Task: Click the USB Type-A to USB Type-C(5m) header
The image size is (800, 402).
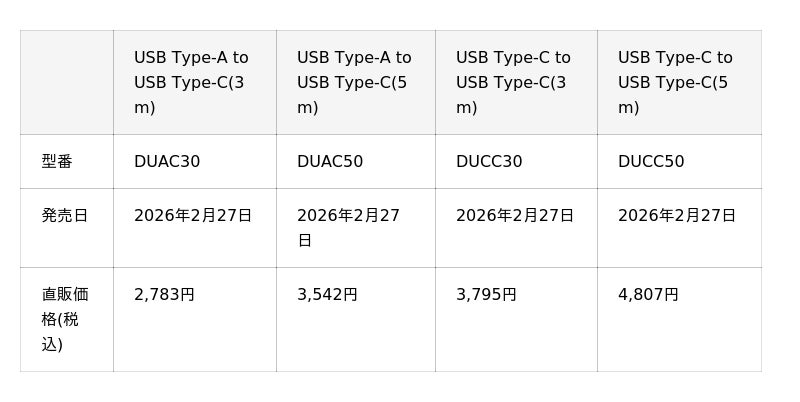Action: click(354, 82)
